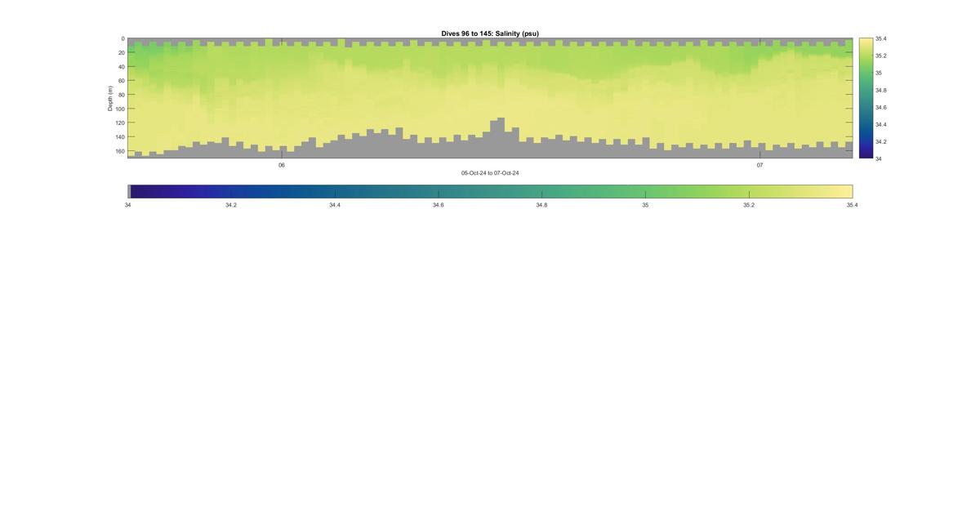Click horizontal colorbar label '34.4'

pos(335,205)
